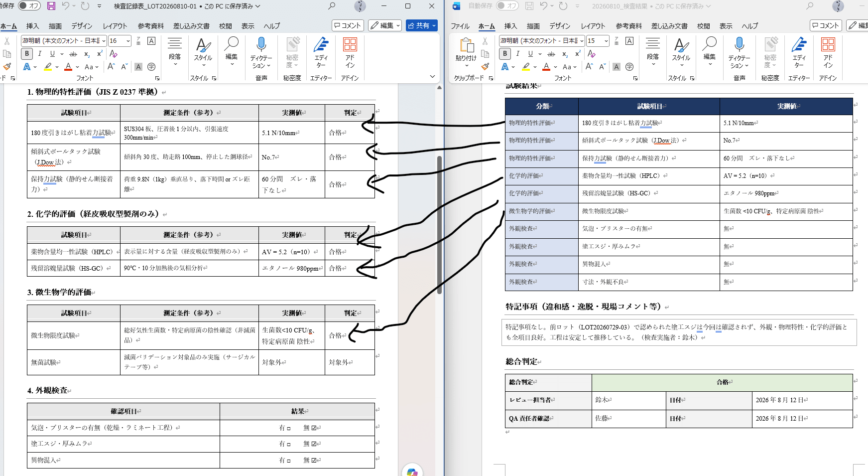Apply strikethrough in the 検査記録表 window

[x=73, y=54]
